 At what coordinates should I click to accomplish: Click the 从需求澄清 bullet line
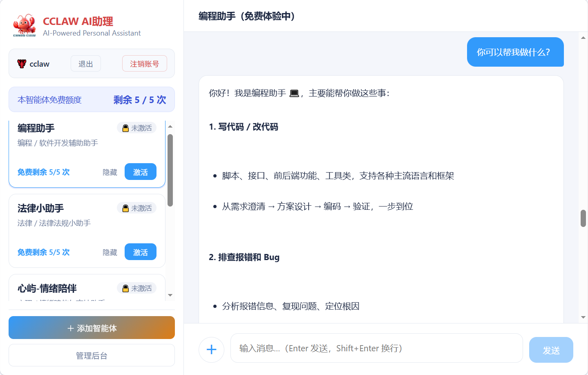(317, 207)
